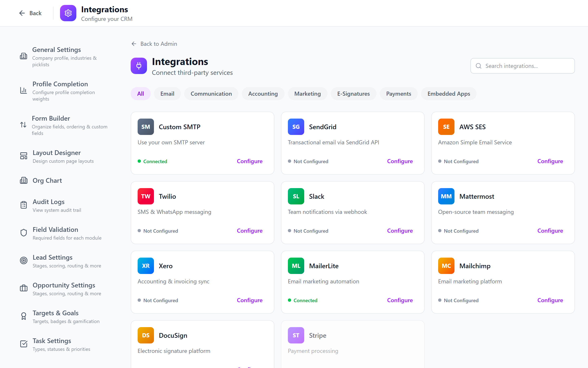This screenshot has width=588, height=368.
Task: Open Targets & Goals settings
Action: click(x=64, y=316)
